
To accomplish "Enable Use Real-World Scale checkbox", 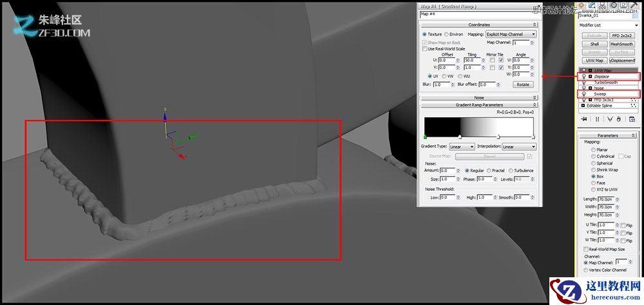I will pyautogui.click(x=424, y=48).
